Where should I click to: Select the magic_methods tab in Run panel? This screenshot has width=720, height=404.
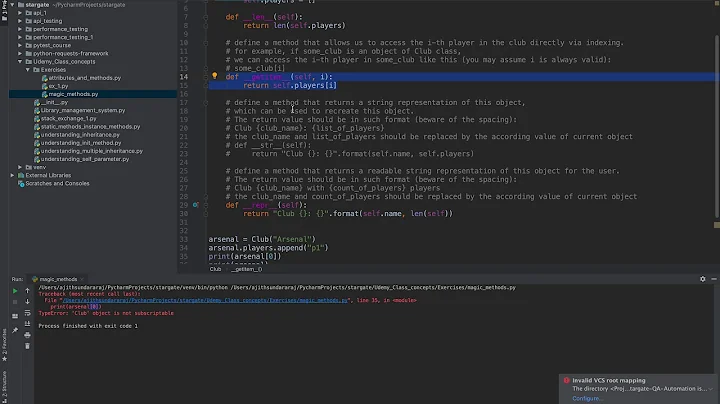[x=58, y=279]
